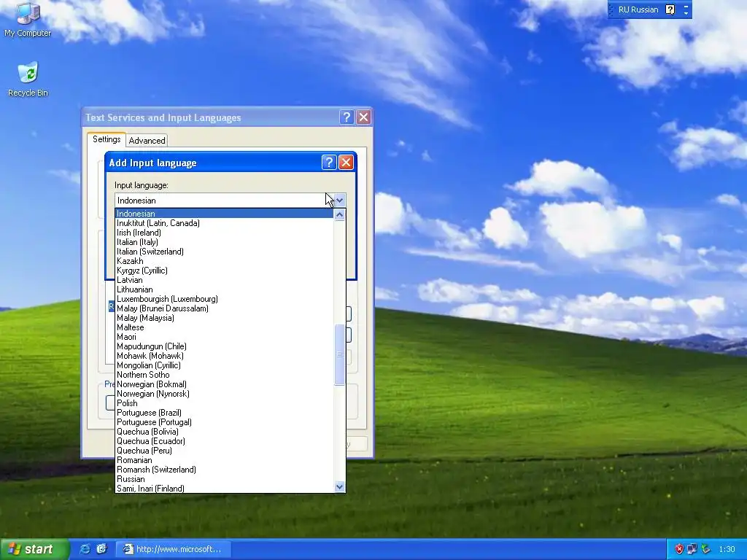Click the red security shield tray icon
The image size is (747, 560).
pyautogui.click(x=679, y=549)
